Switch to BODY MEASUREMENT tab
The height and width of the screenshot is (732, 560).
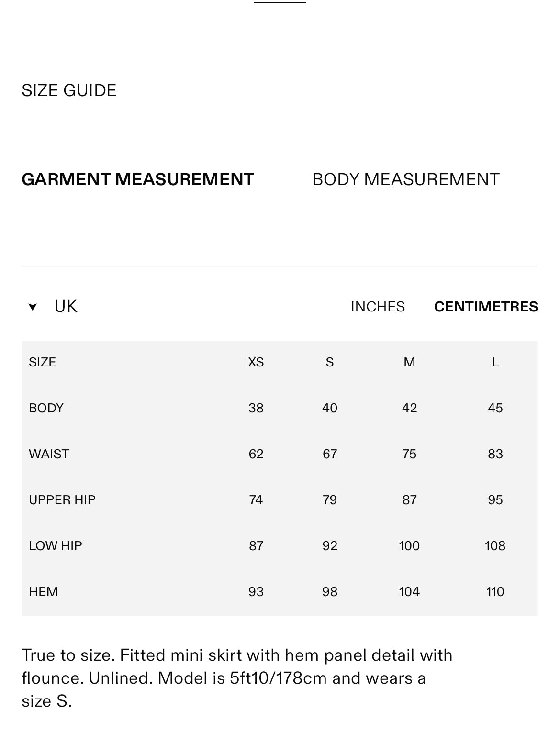pyautogui.click(x=405, y=179)
